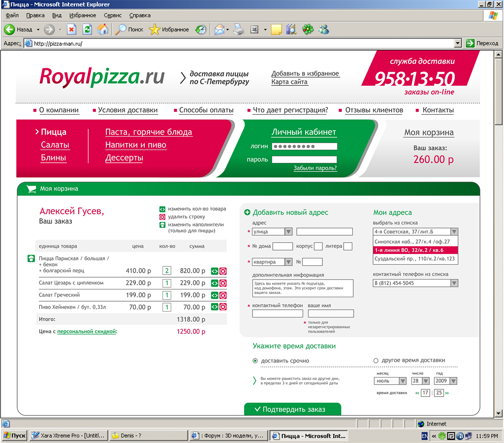
Task: Open the контактный телефон из списка dropdown
Action: [x=453, y=283]
